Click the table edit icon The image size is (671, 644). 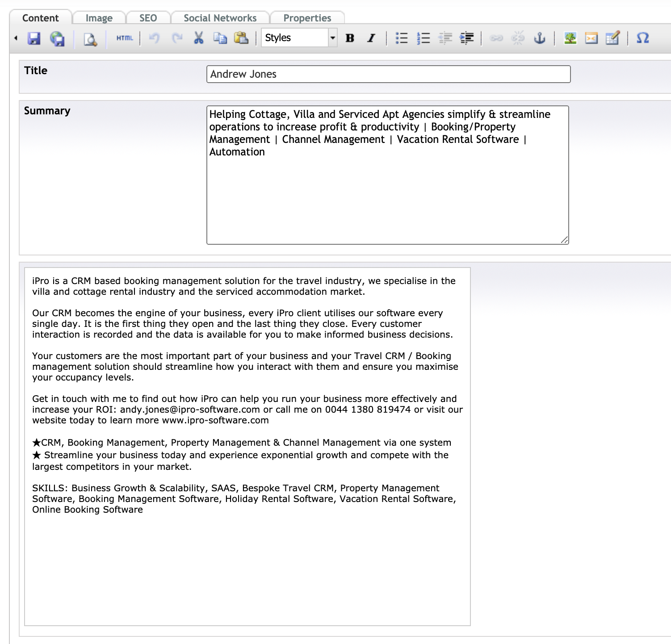tap(612, 38)
